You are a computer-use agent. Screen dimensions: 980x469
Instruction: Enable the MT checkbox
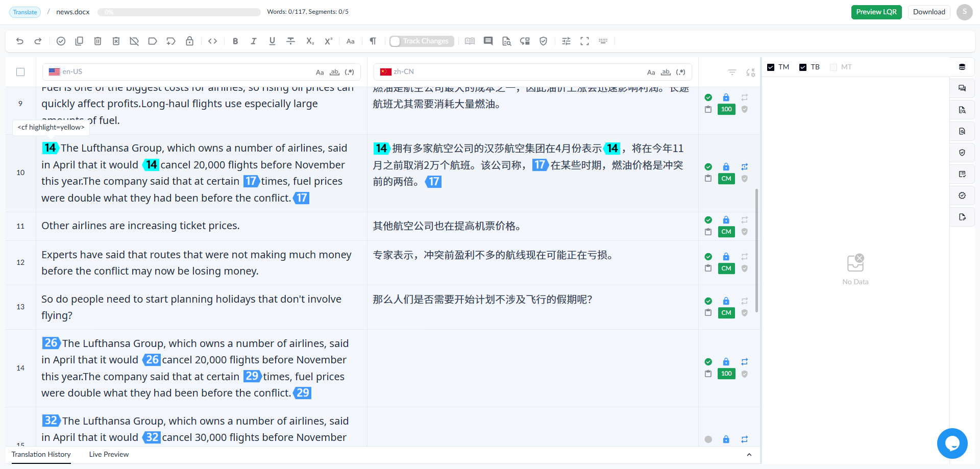(x=834, y=67)
